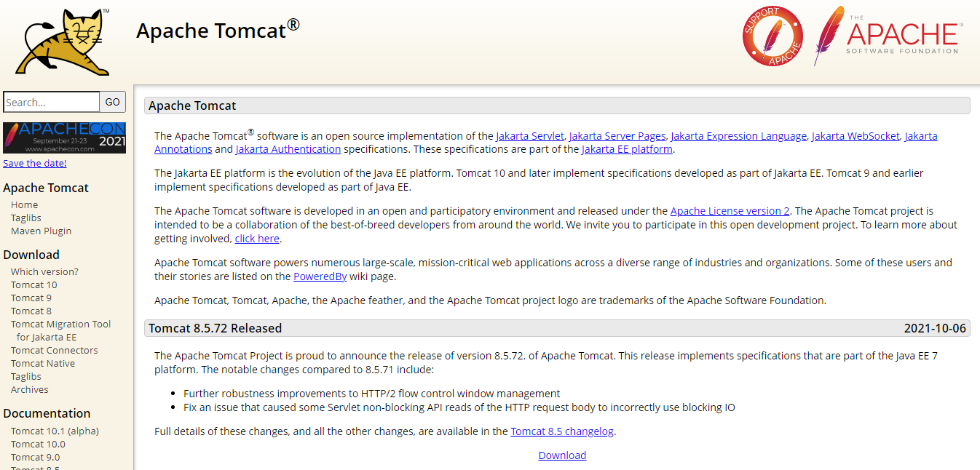980x470 pixels.
Task: Follow the Save the date! link
Action: pyautogui.click(x=35, y=163)
